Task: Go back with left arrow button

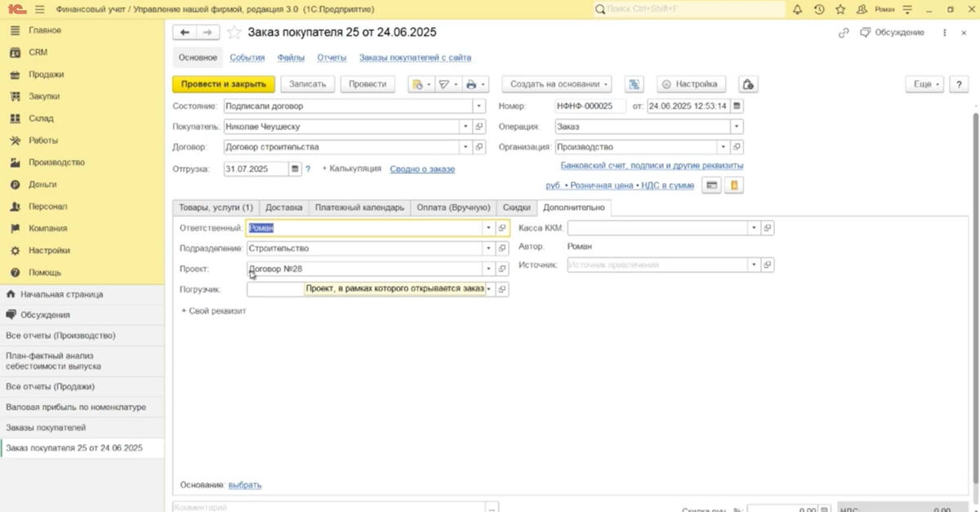Action: (x=185, y=33)
